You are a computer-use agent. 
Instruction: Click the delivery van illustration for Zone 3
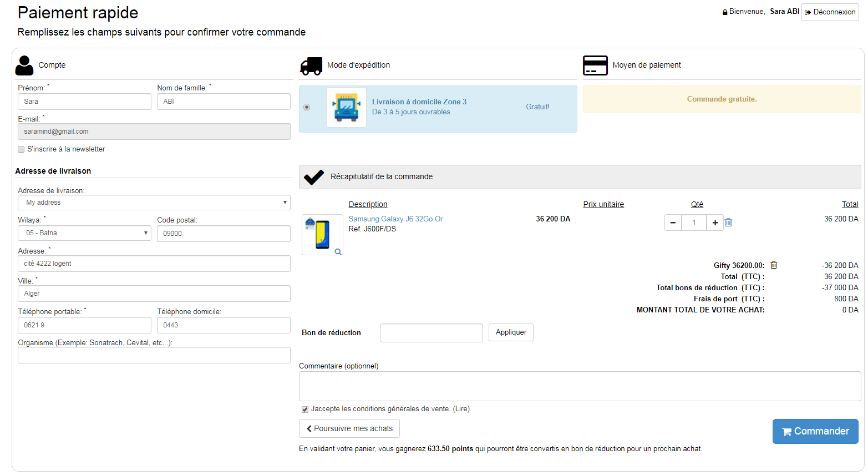(x=347, y=108)
